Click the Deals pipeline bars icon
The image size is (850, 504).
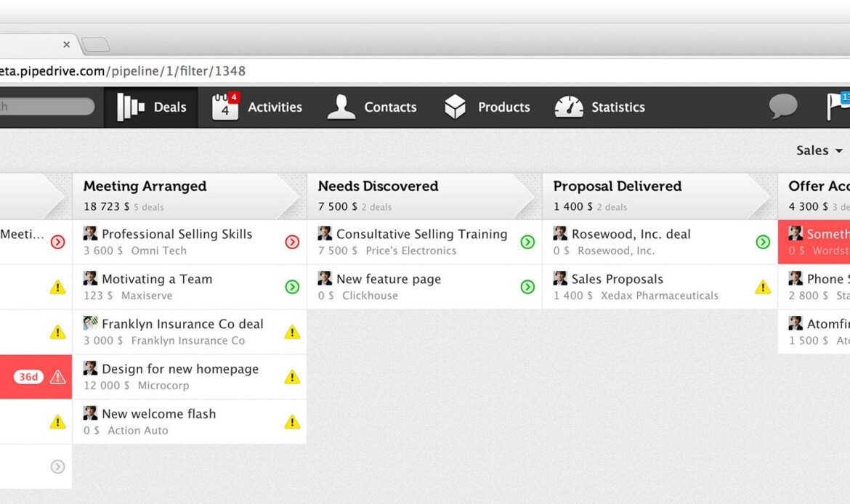[x=131, y=107]
